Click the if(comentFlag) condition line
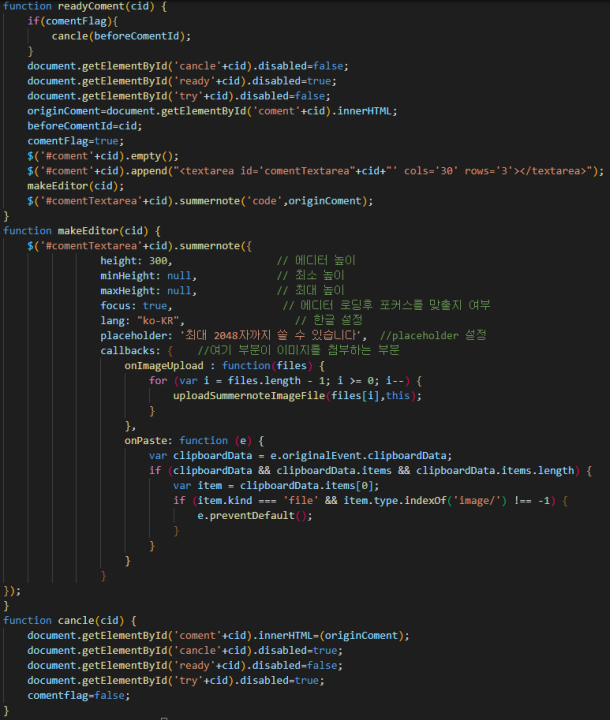Image resolution: width=610 pixels, height=720 pixels. [x=73, y=21]
